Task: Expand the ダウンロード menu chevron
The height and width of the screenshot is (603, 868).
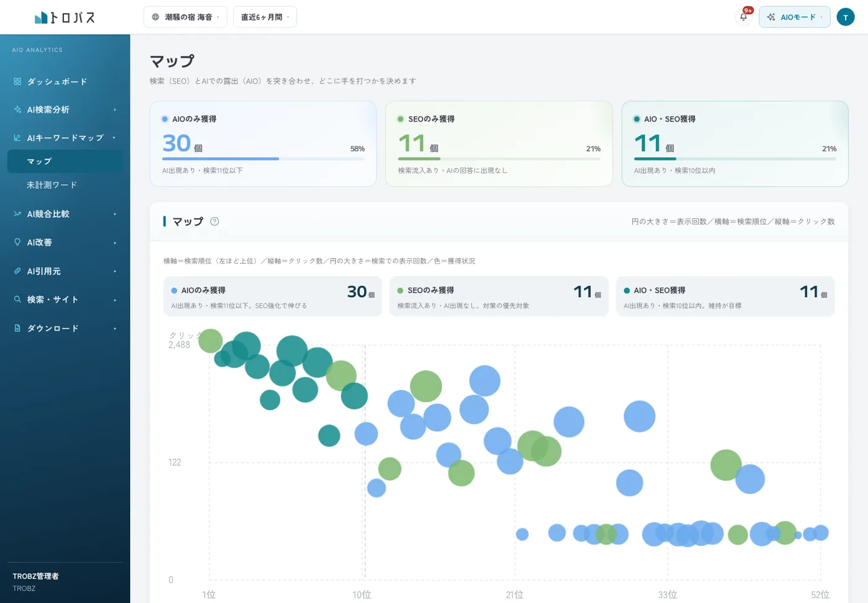Action: [x=115, y=328]
